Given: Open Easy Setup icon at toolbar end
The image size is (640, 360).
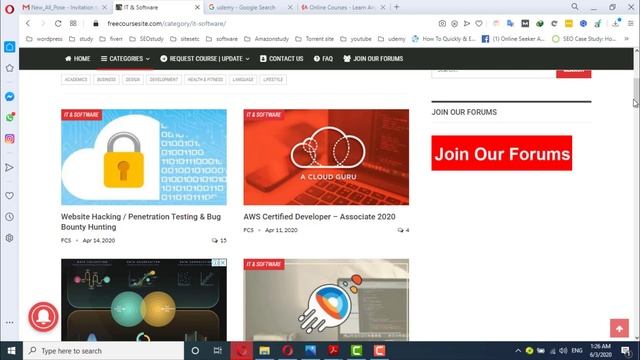Looking at the screenshot, I should tap(631, 24).
